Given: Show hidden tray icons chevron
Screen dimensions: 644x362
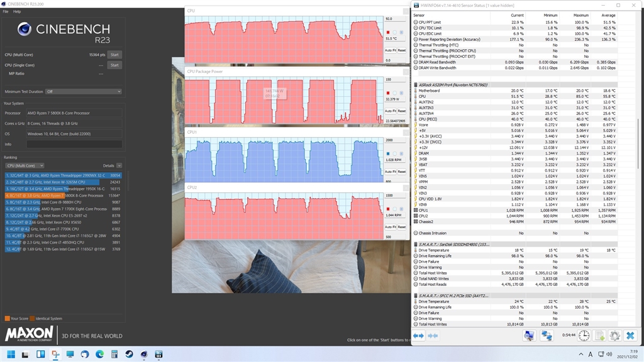Looking at the screenshot, I should (x=580, y=354).
